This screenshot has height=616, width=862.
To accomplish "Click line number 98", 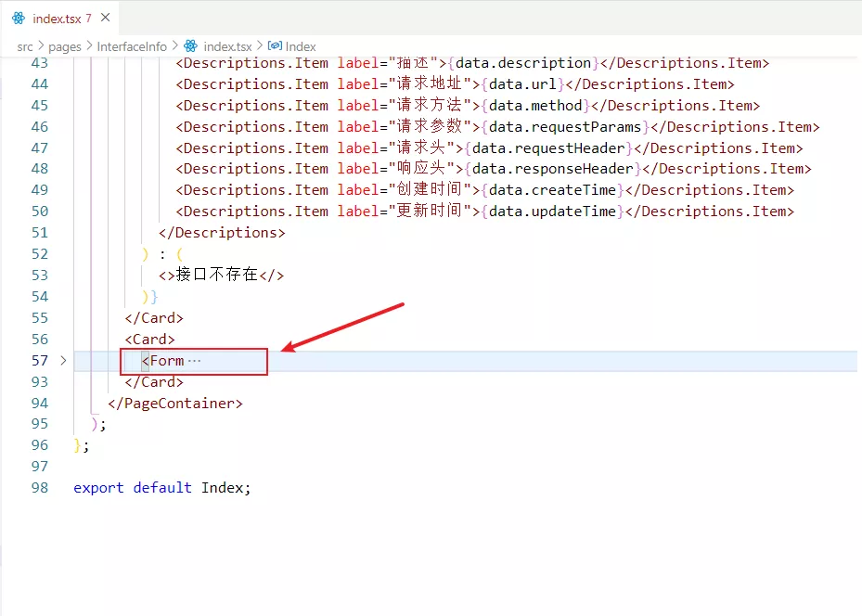I will (40, 487).
